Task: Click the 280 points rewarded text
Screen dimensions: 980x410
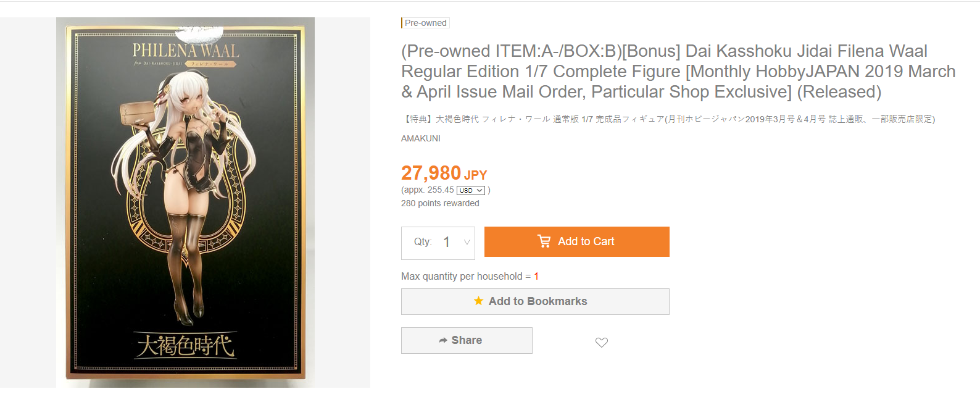Action: click(440, 203)
